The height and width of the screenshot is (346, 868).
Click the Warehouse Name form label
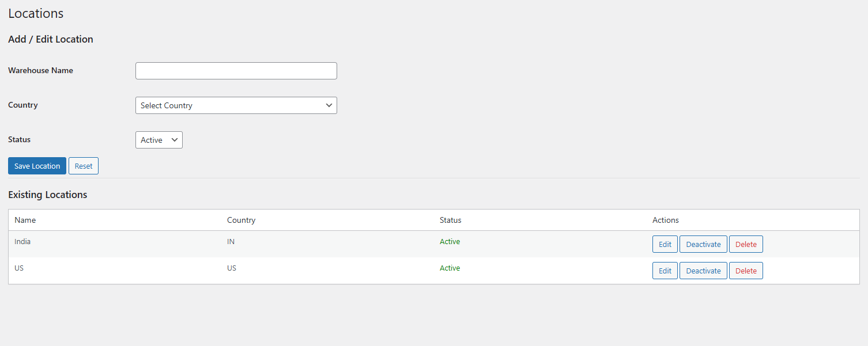(40, 70)
